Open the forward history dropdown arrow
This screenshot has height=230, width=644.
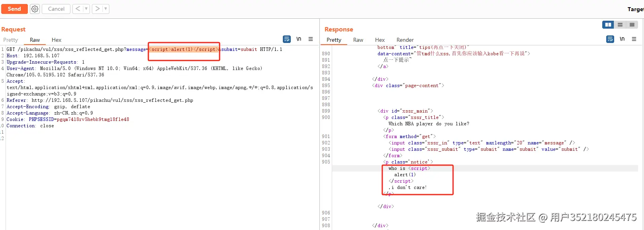click(x=106, y=9)
